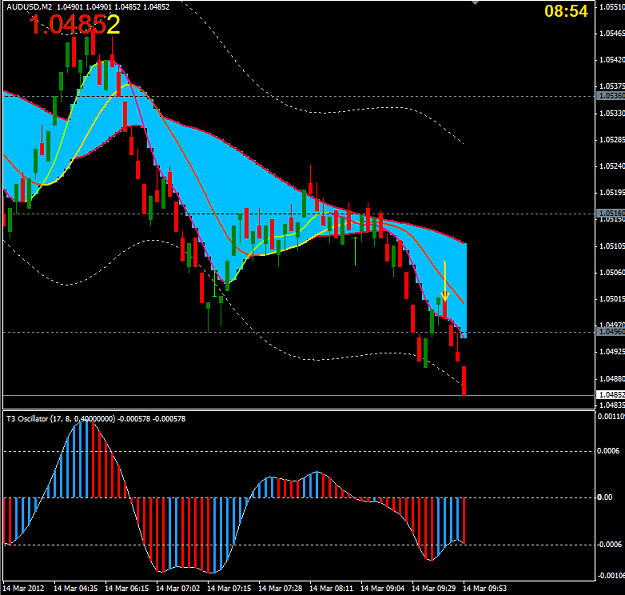The width and height of the screenshot is (625, 595).
Task: Click the 1.04835 price axis label
Action: pyautogui.click(x=612, y=405)
